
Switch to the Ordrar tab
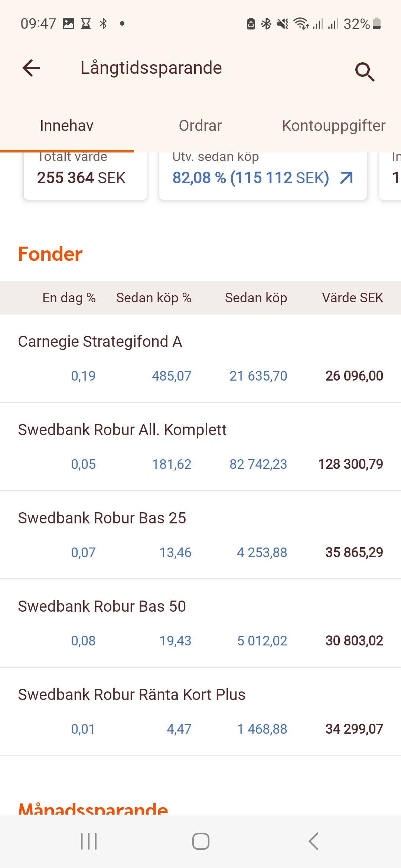point(200,126)
